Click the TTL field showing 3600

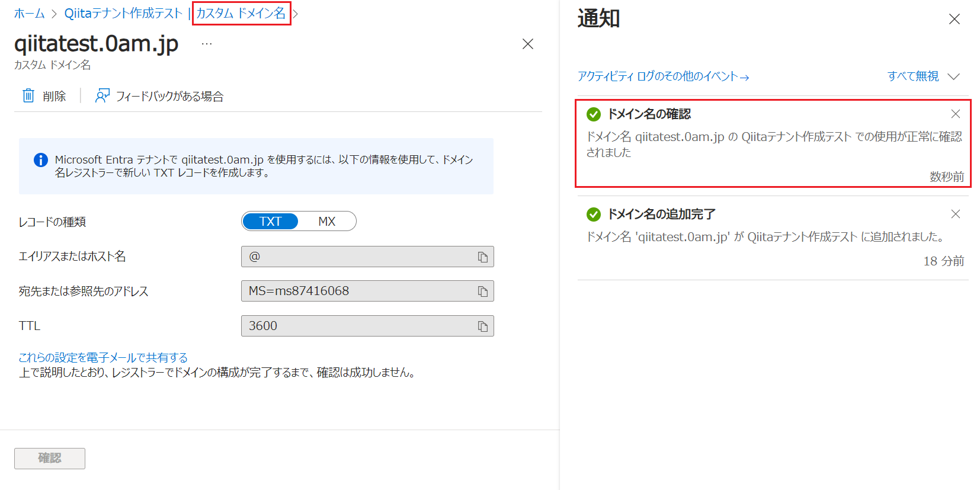click(367, 326)
